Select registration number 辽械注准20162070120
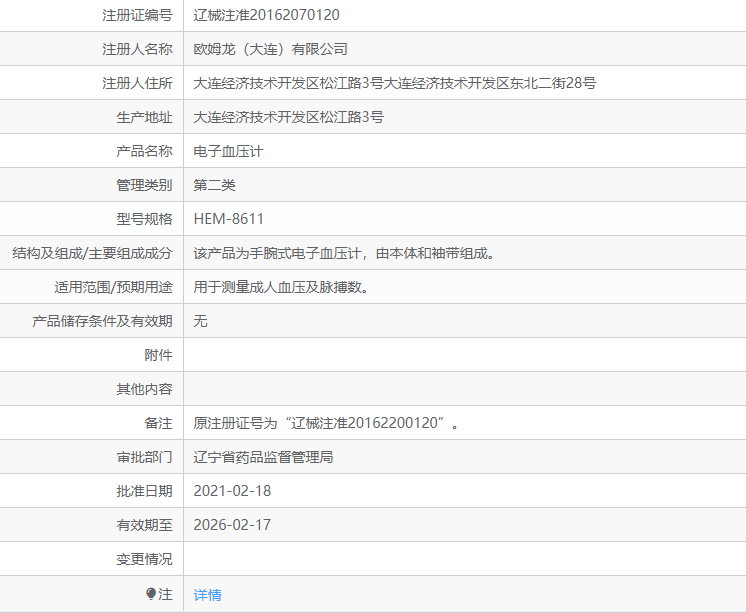Screen dimensions: 746x613 (x=266, y=15)
